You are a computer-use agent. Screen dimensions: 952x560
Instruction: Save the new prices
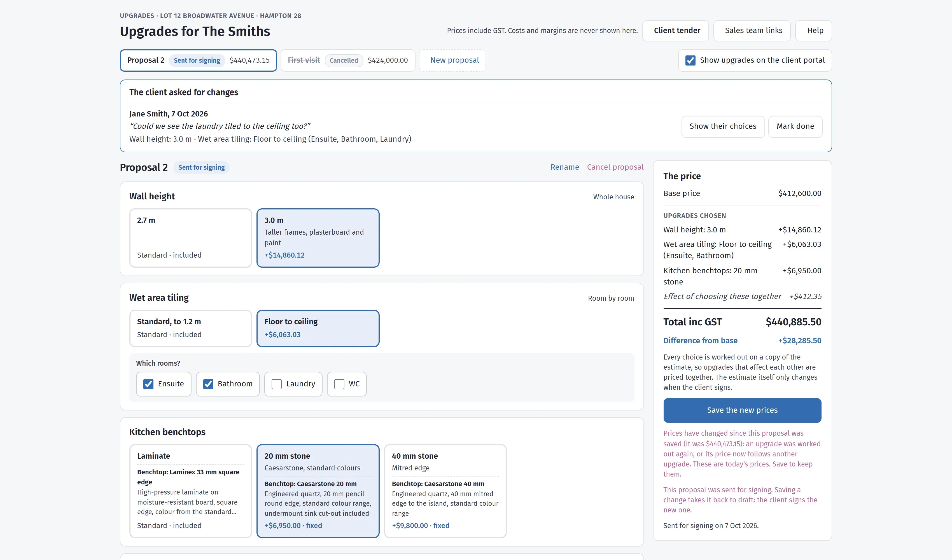tap(742, 410)
